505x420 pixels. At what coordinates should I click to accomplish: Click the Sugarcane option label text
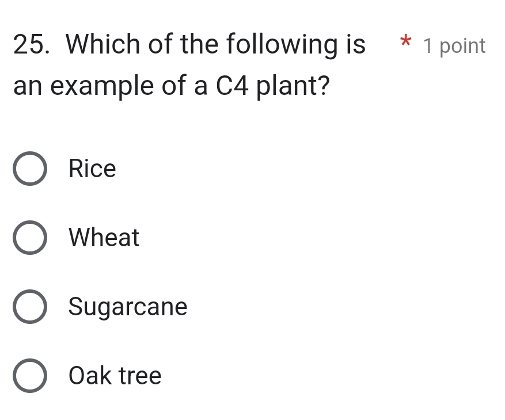(128, 307)
